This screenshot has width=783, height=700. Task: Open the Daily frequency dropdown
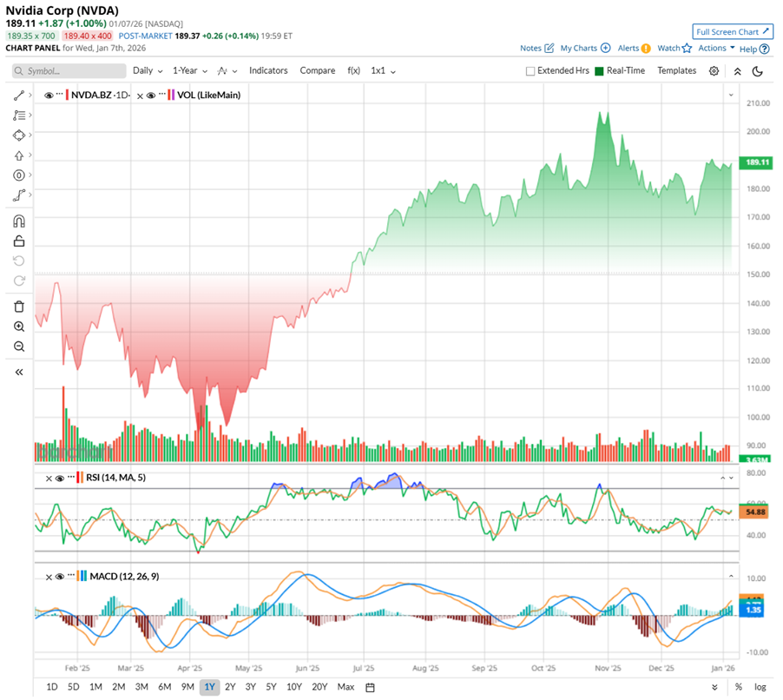pos(148,70)
